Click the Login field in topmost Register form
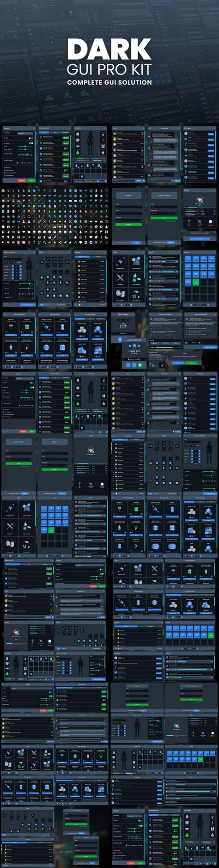This screenshot has height=868, width=219. [x=128, y=207]
